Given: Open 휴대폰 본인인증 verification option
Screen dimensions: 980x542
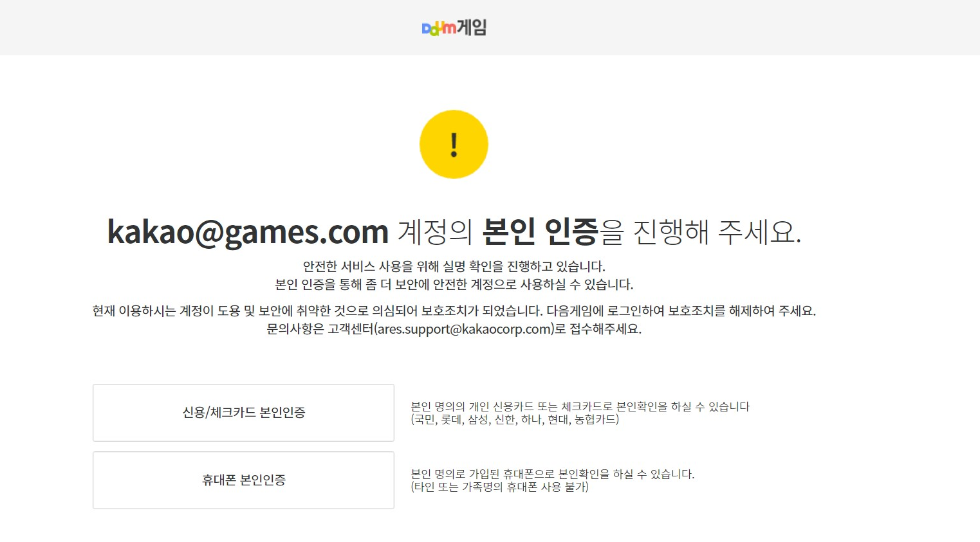Looking at the screenshot, I should tap(243, 480).
